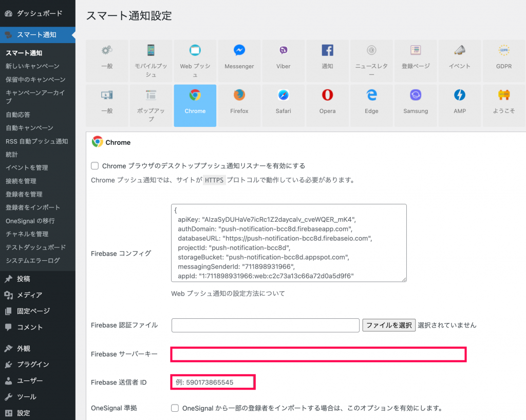This screenshot has height=420, width=526.
Task: Open the AMP settings tab
Action: click(x=460, y=106)
